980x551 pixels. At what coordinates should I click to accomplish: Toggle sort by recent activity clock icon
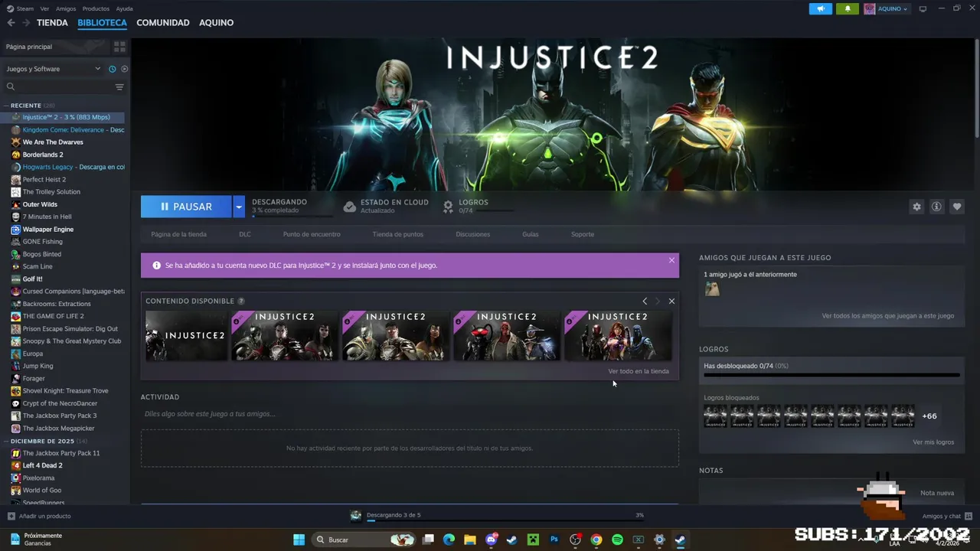click(x=112, y=69)
